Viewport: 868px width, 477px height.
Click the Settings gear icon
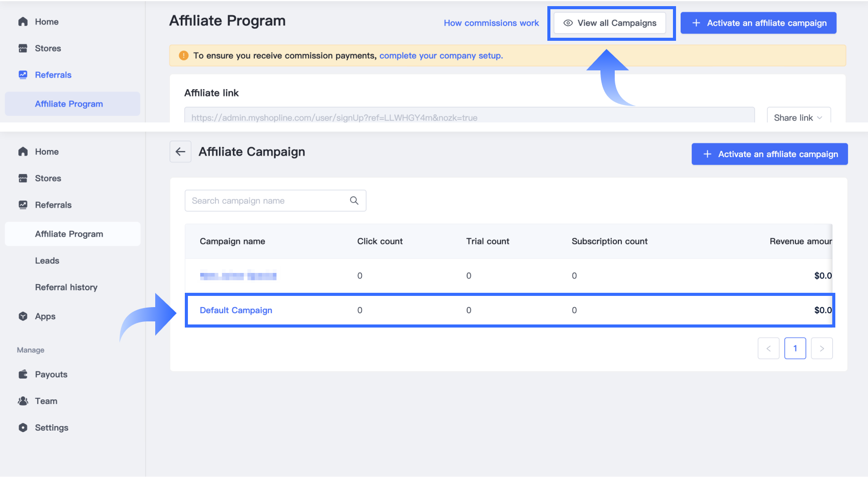click(x=23, y=428)
